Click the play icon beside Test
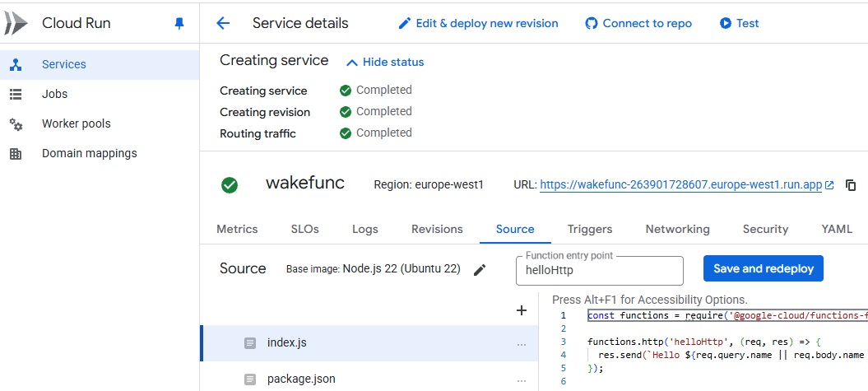The image size is (868, 391). 725,23
